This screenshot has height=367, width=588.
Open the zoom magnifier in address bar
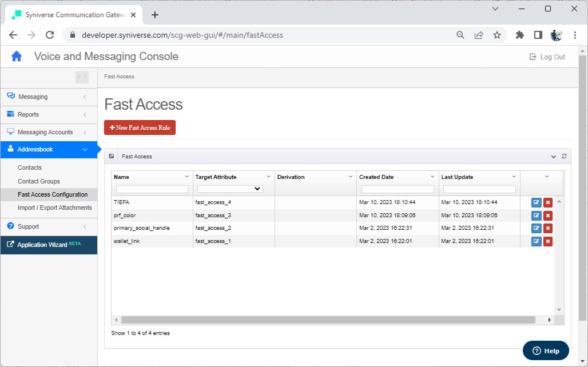pos(460,35)
